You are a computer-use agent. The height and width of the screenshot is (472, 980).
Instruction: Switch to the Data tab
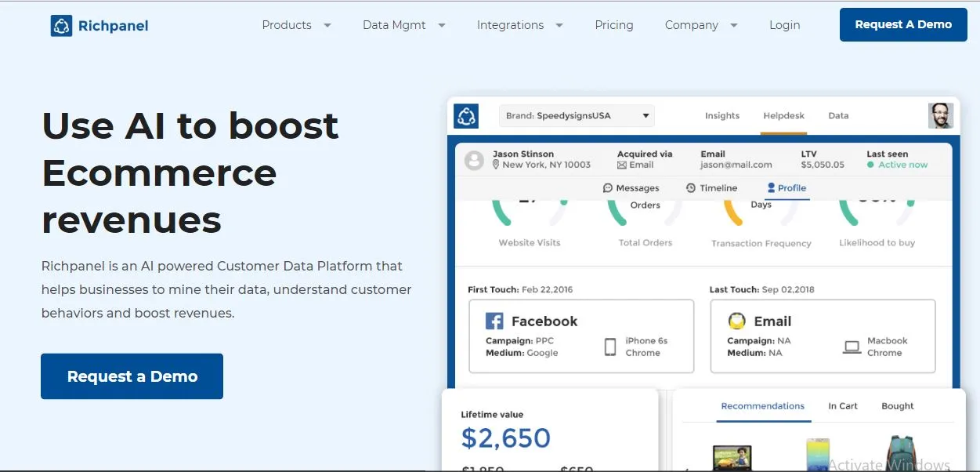(838, 116)
